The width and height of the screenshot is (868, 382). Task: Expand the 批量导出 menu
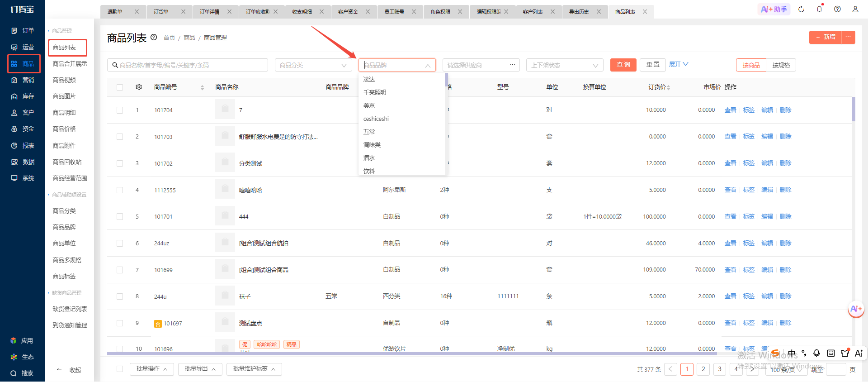click(x=200, y=369)
